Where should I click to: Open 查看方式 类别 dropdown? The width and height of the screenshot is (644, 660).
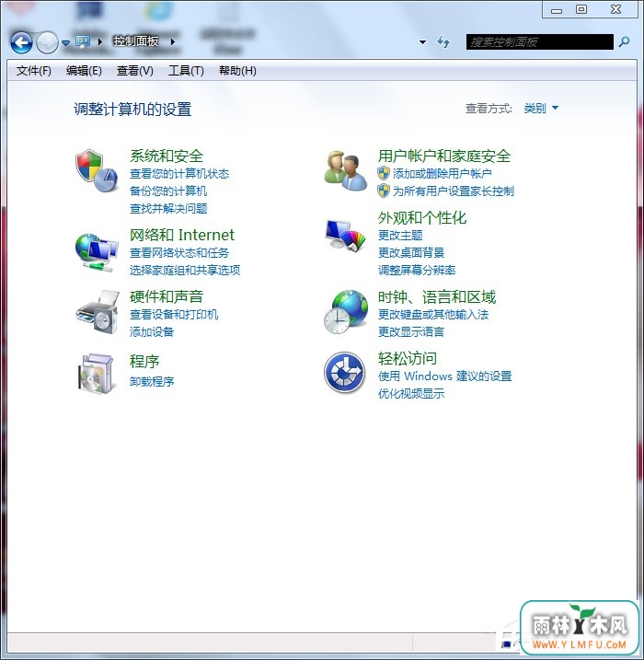[x=541, y=109]
